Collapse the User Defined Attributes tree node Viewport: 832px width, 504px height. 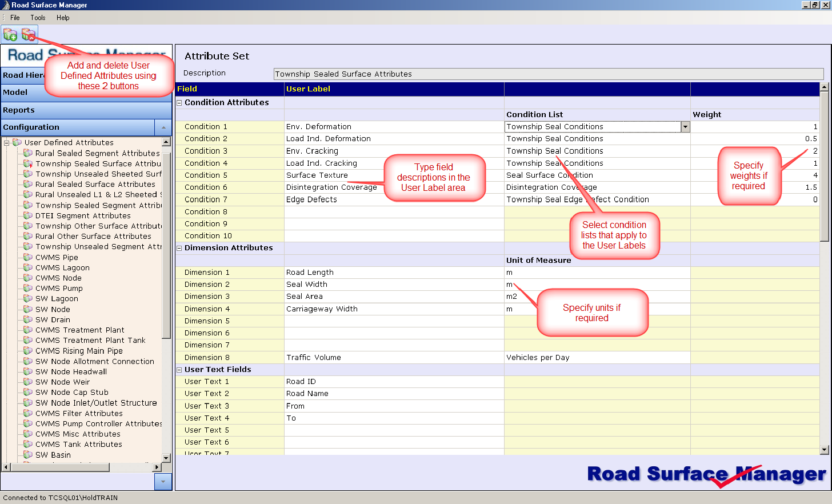(7, 143)
